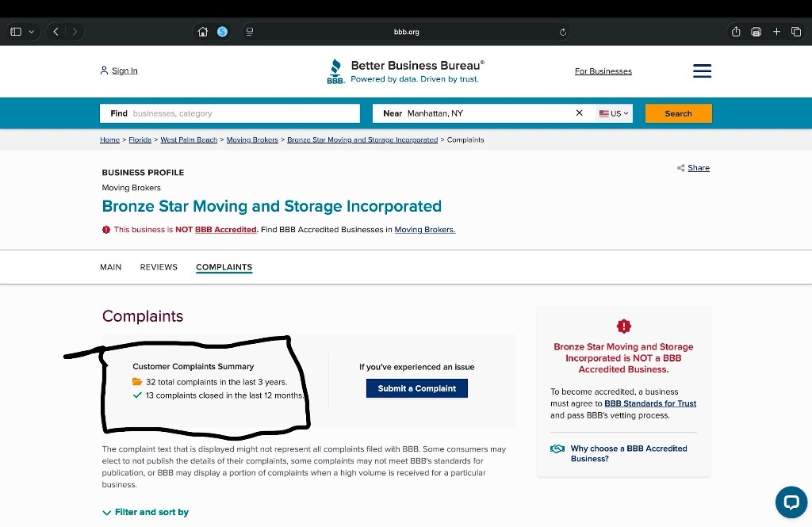The image size is (812, 527).
Task: Open the US country dropdown
Action: coord(614,113)
